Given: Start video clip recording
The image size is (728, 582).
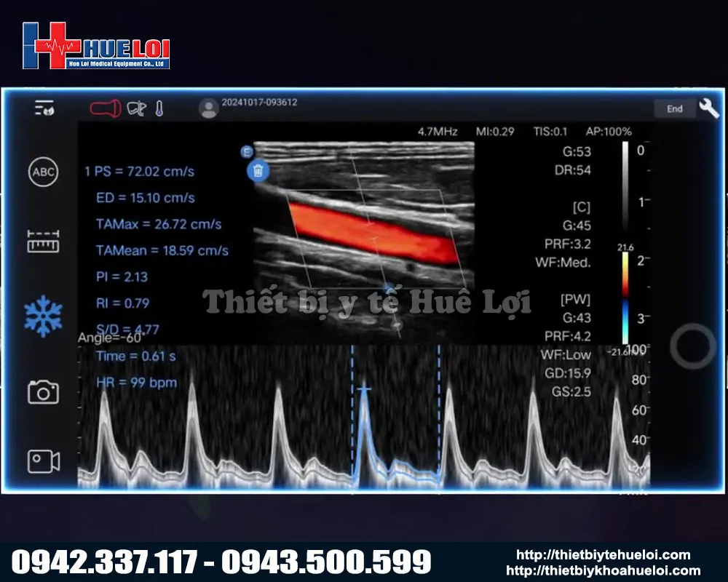Looking at the screenshot, I should (43, 461).
